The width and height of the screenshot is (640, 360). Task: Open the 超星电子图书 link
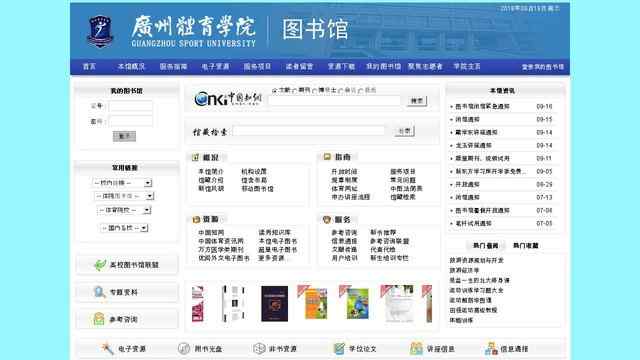click(x=278, y=250)
